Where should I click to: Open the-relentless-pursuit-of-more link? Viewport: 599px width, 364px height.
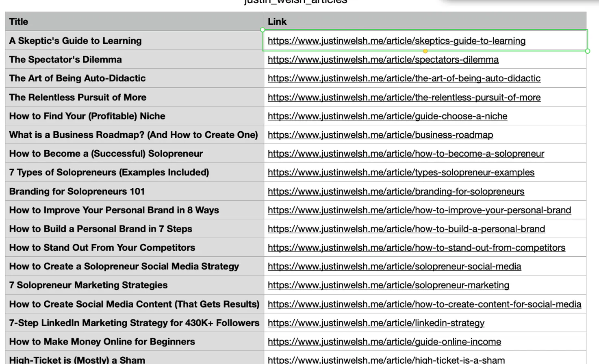point(404,97)
